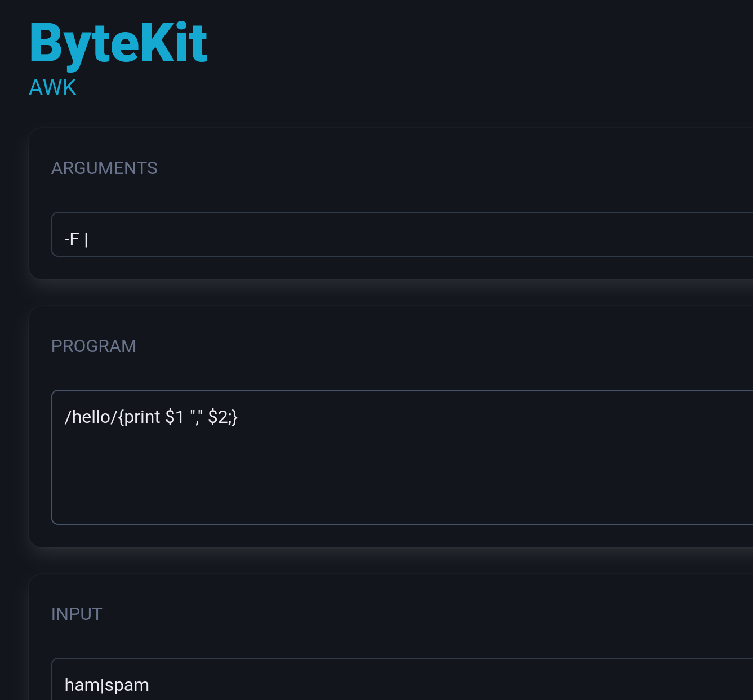Click the AWK subtitle under ByteKit

tap(52, 87)
